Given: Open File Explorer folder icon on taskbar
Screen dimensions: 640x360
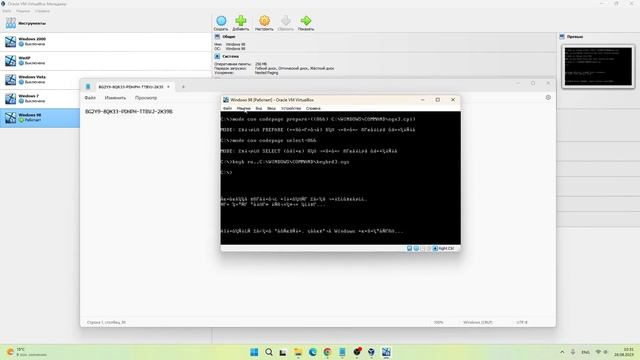Looking at the screenshot, I should click(x=298, y=352).
